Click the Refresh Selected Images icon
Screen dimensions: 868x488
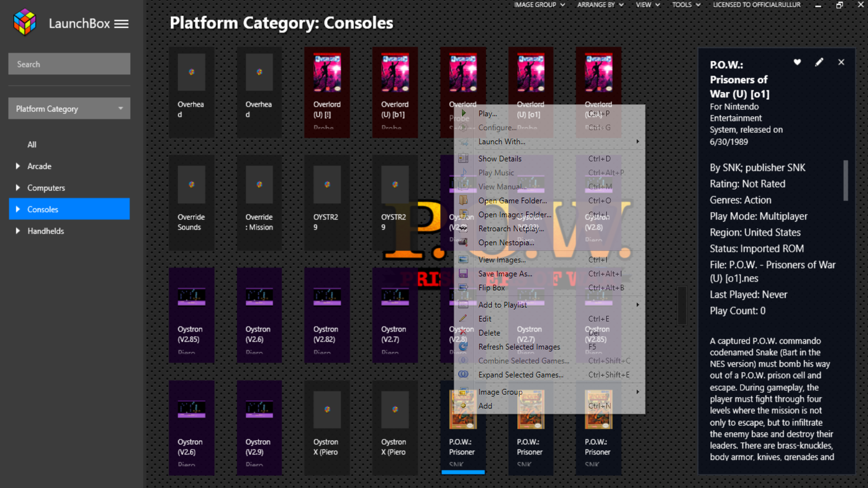click(x=464, y=347)
